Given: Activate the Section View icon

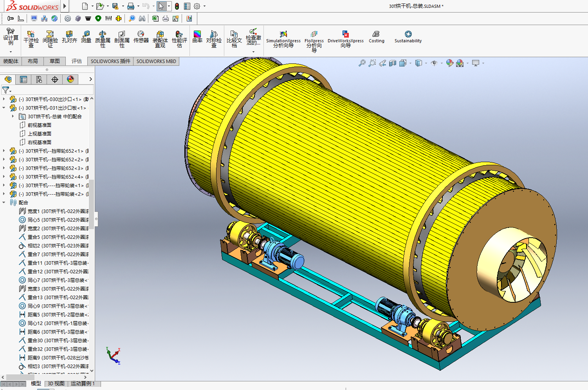Looking at the screenshot, I should pyautogui.click(x=393, y=63).
